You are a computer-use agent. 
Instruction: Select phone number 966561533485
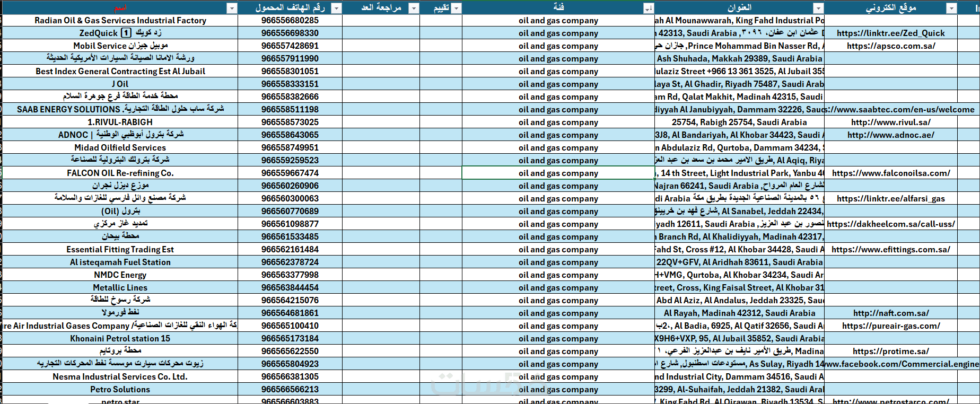click(x=290, y=236)
